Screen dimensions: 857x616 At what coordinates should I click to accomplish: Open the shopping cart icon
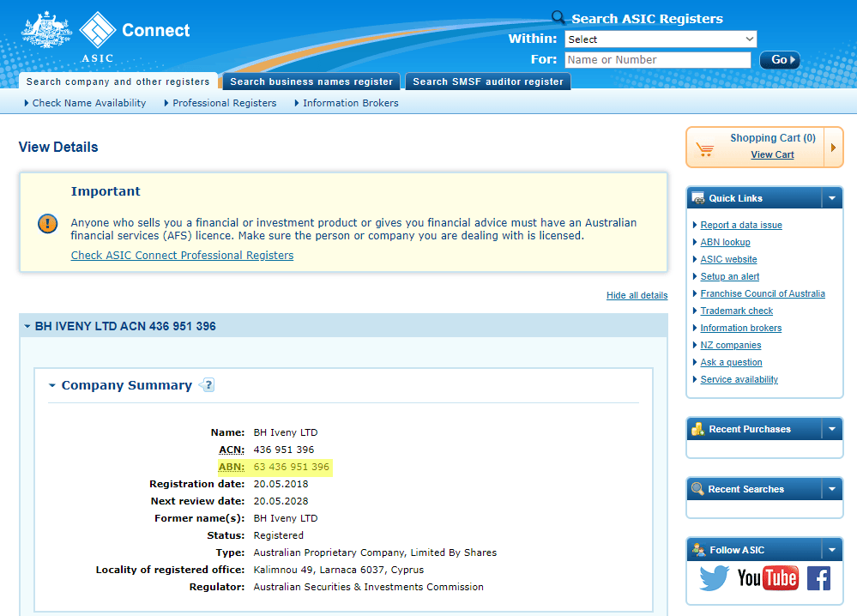705,148
